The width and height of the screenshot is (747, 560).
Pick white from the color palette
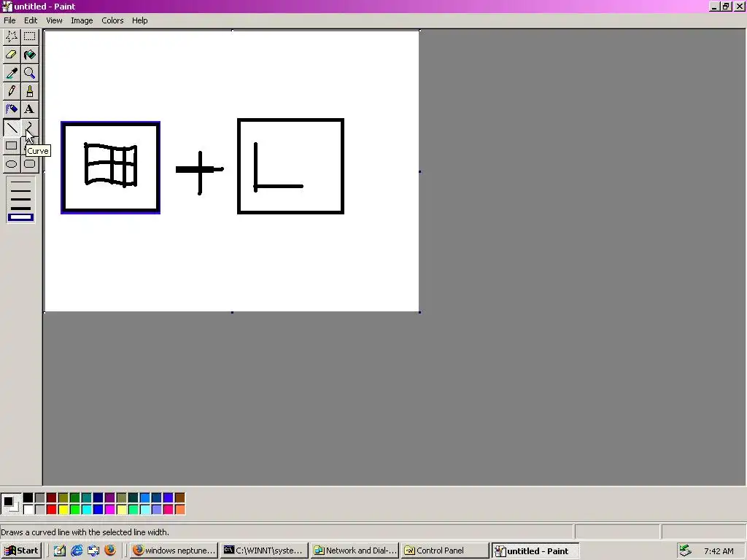pyautogui.click(x=28, y=510)
